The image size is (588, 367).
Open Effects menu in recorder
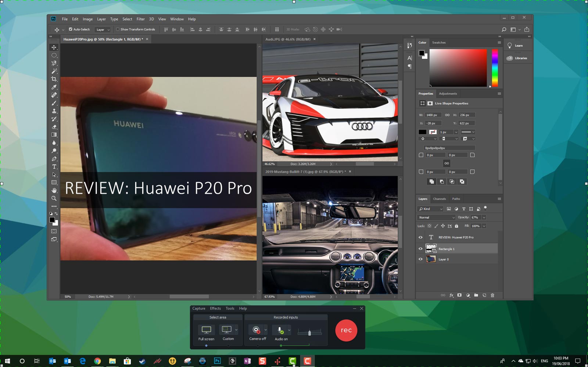tap(215, 309)
